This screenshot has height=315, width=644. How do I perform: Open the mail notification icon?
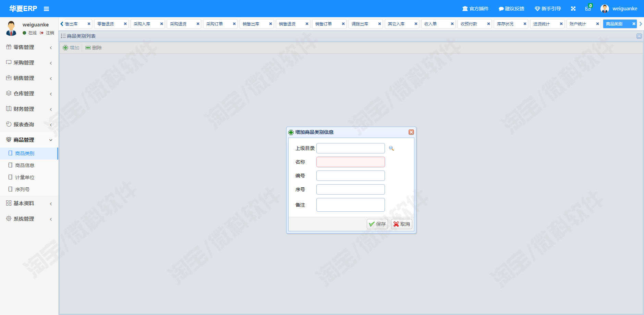[588, 9]
